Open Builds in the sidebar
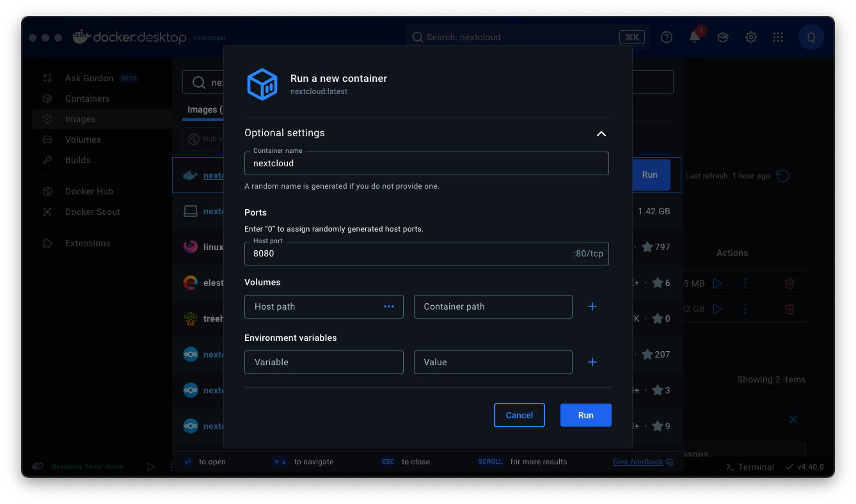This screenshot has width=856, height=504. [x=101, y=160]
